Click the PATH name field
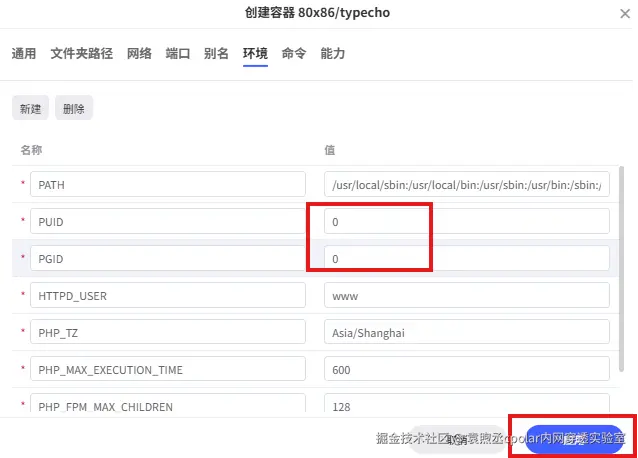Image resolution: width=638 pixels, height=458 pixels. point(168,184)
